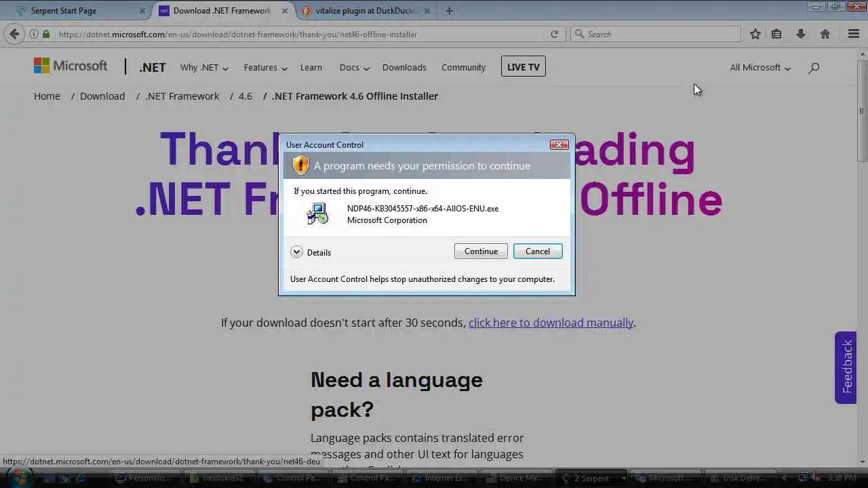Open the Downloads page
Viewport: 868px width, 488px height.
click(x=404, y=67)
